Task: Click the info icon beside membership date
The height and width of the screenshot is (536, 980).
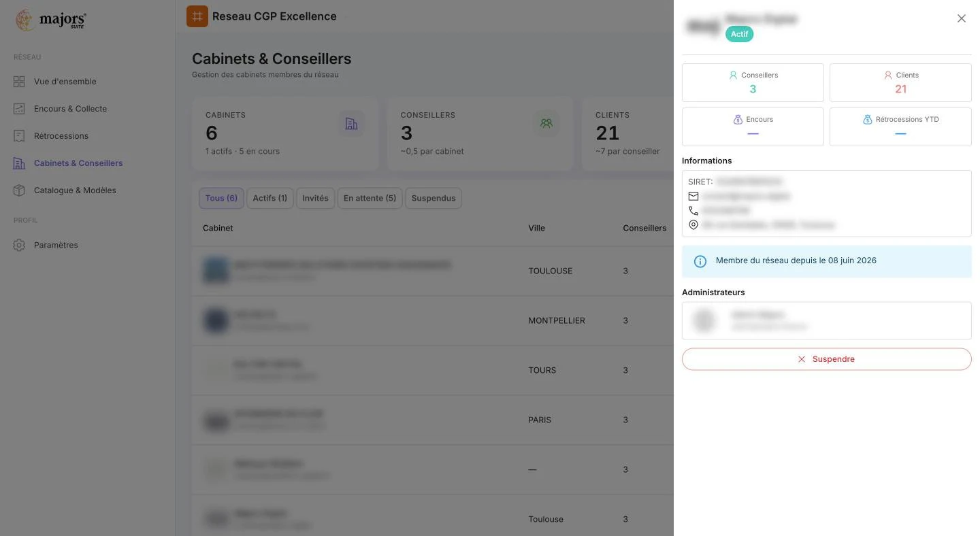Action: click(700, 261)
